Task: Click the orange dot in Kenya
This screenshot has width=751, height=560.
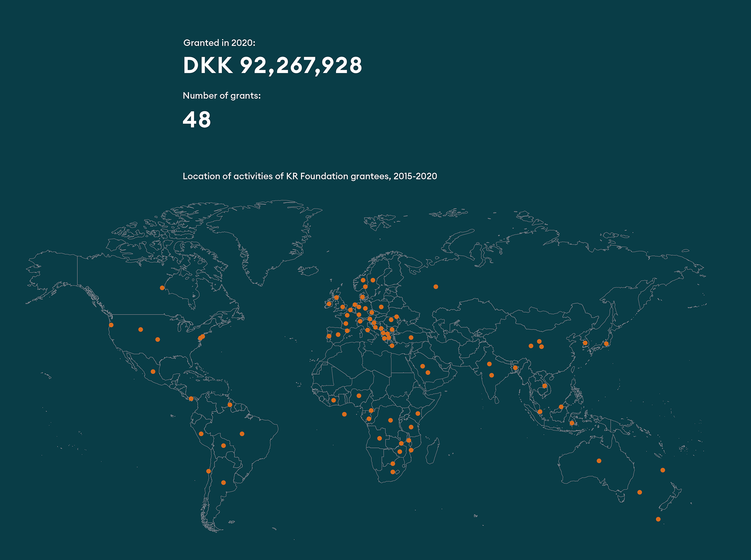Action: tap(418, 413)
